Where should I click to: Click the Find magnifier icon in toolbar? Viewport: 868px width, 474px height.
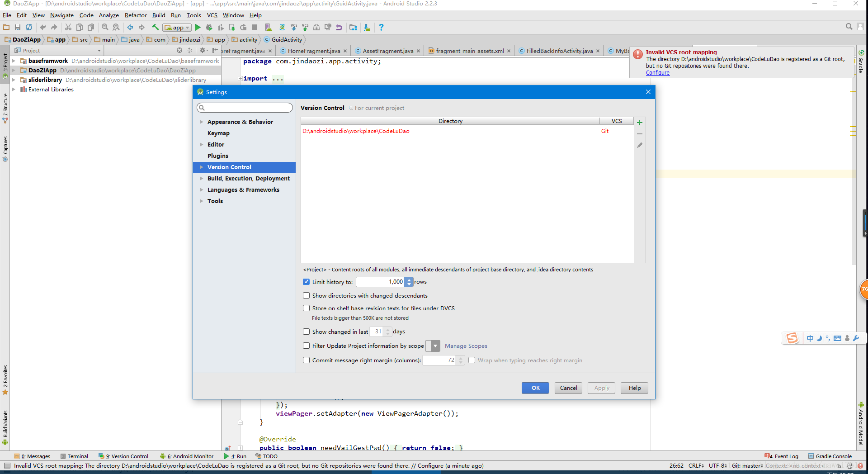click(105, 28)
